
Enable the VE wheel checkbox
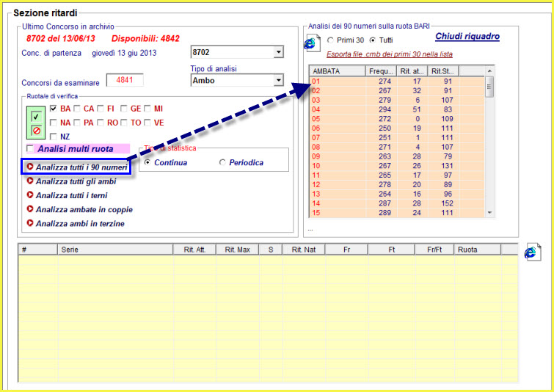point(147,123)
